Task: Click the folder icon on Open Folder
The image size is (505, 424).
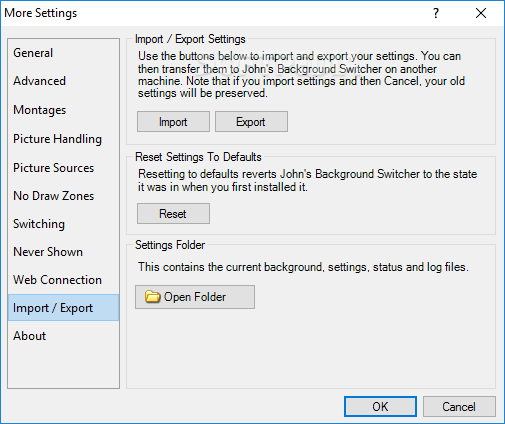Action: (x=153, y=296)
